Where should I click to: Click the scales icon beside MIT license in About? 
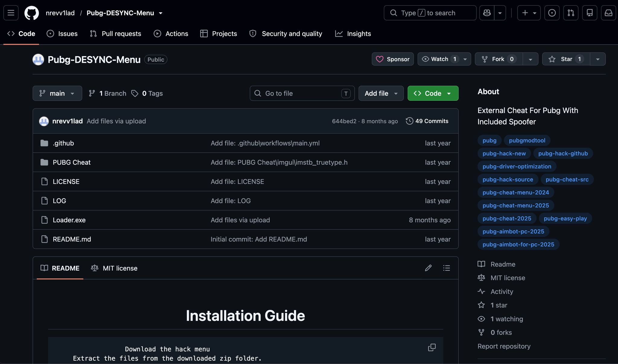481,278
